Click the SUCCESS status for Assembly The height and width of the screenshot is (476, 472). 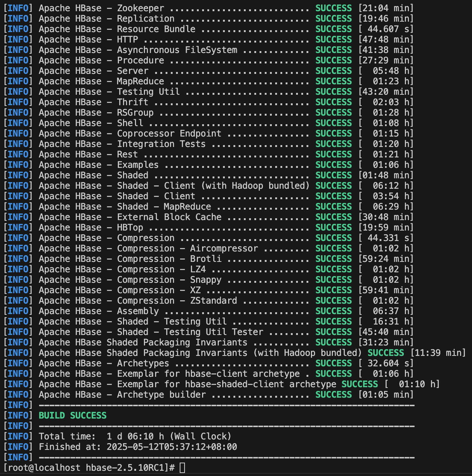point(333,311)
